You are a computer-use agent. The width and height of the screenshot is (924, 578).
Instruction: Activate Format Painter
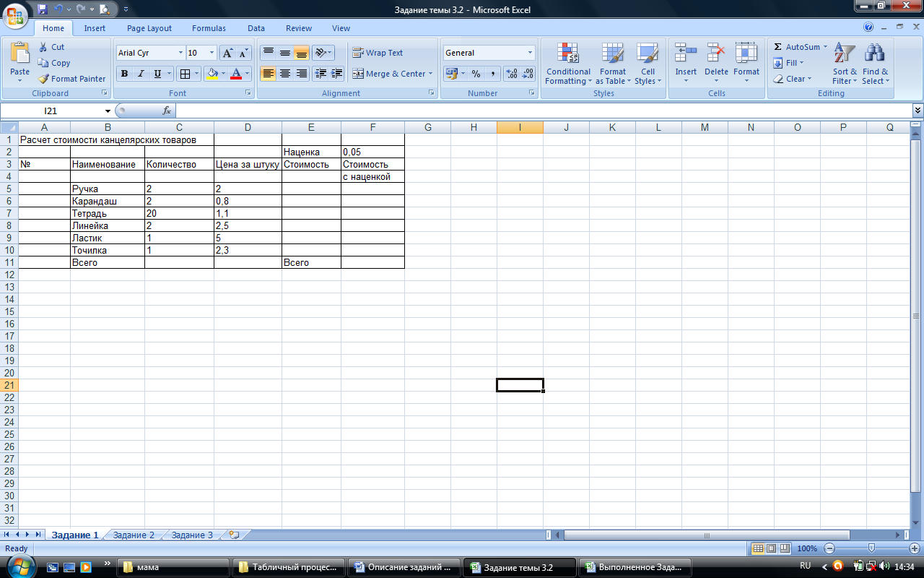[71, 79]
